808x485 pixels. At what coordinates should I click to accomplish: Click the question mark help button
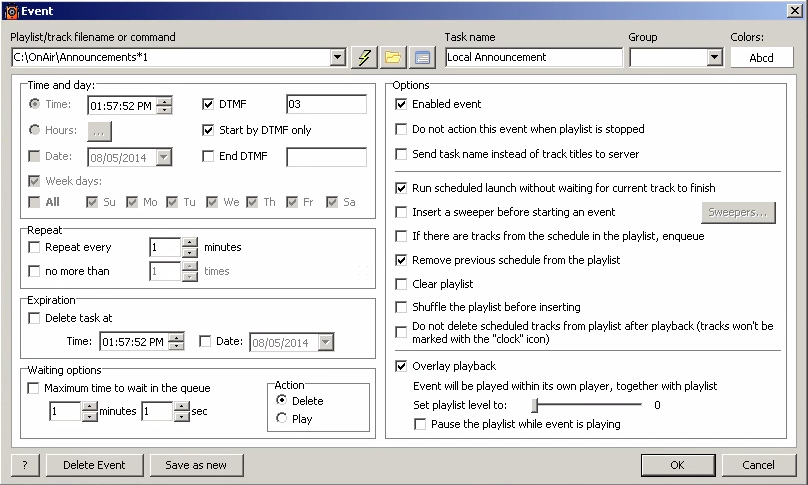[x=23, y=465]
